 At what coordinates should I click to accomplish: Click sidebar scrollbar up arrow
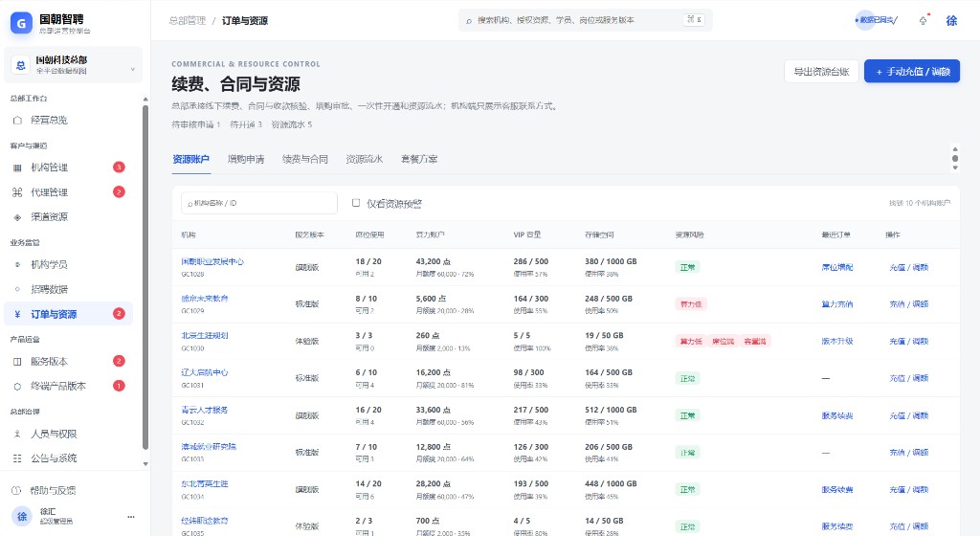point(145,100)
